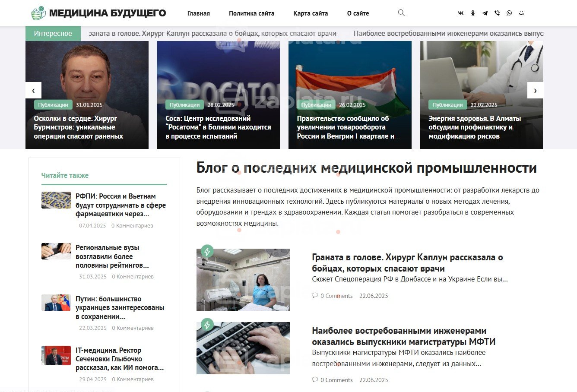Open sidebar article Региональные вузы возглавили
577x392 pixels.
tap(112, 256)
